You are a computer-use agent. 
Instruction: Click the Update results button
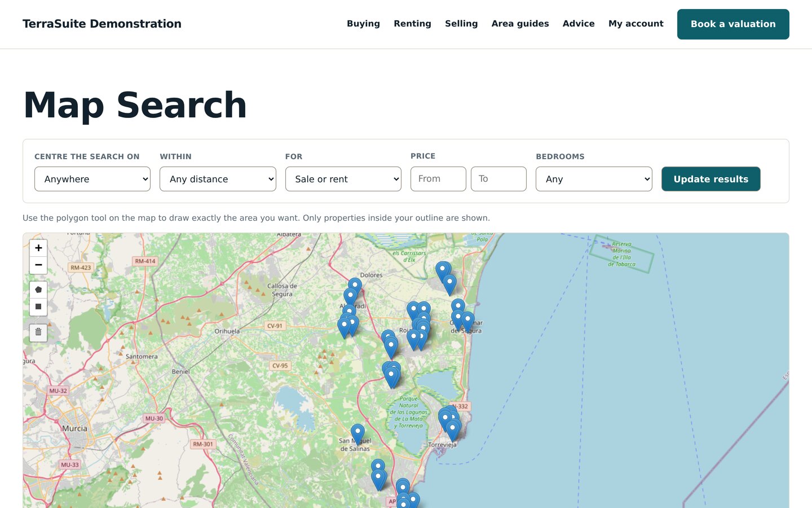710,179
